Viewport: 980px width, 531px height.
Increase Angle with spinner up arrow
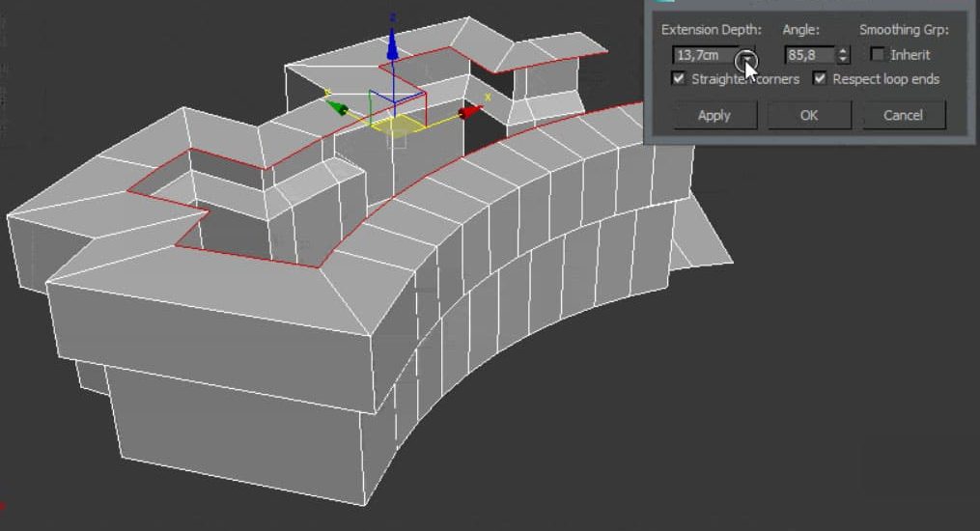click(x=844, y=51)
